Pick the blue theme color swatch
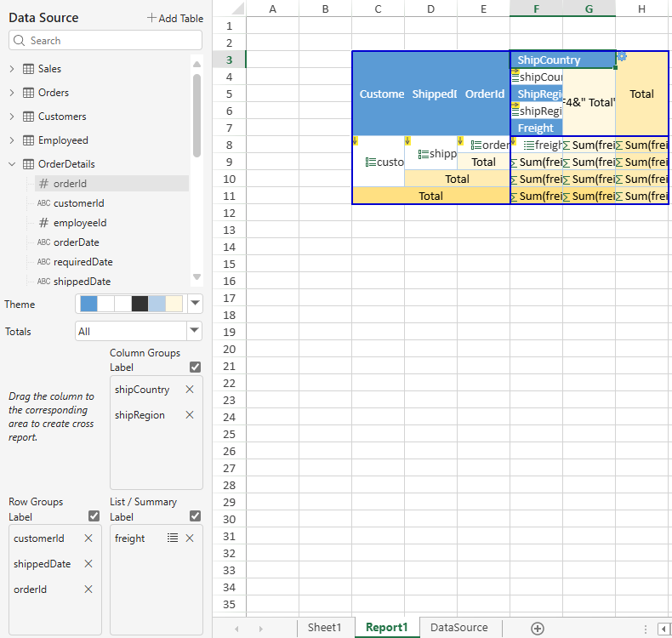This screenshot has height=638, width=672. 88,304
